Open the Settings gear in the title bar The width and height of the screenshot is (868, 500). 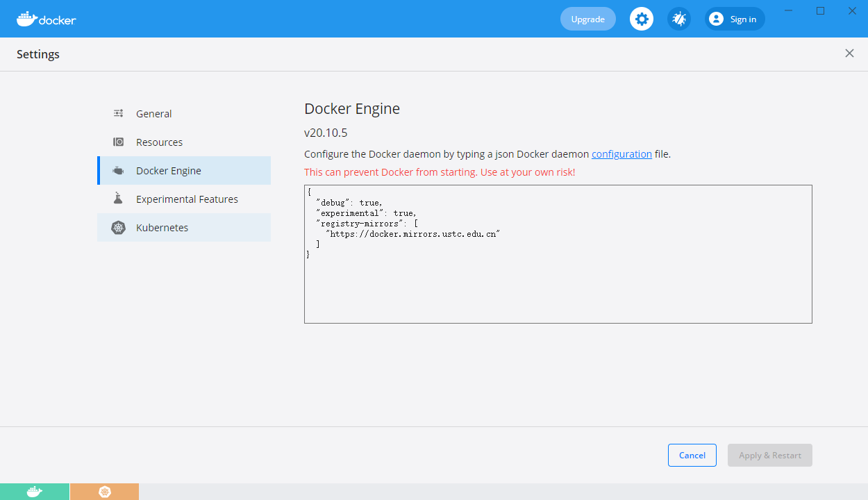pyautogui.click(x=641, y=19)
